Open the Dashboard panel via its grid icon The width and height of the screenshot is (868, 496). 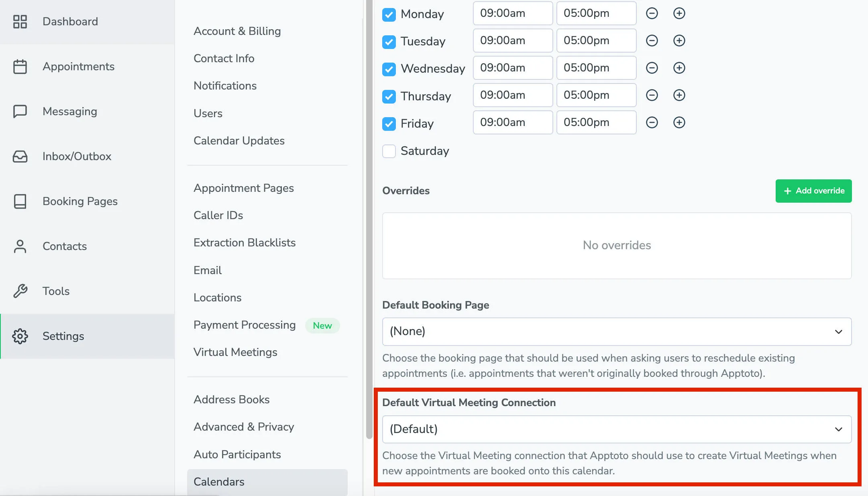pyautogui.click(x=20, y=21)
